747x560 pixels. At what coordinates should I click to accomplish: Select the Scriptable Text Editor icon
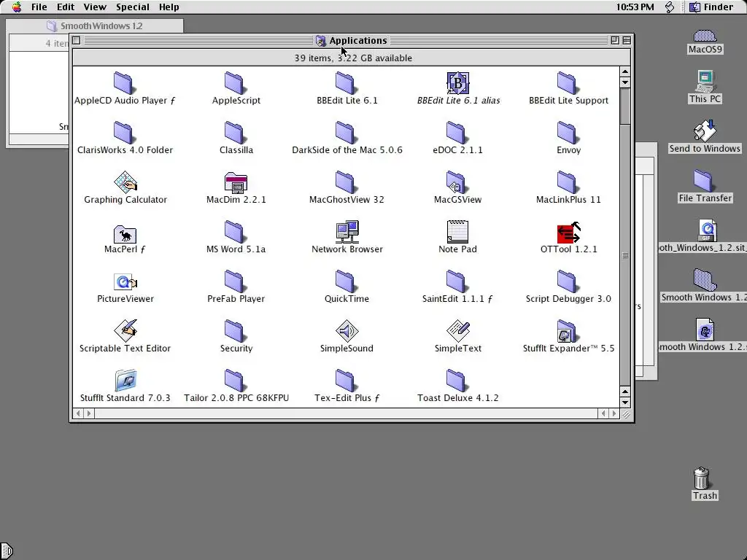[125, 330]
